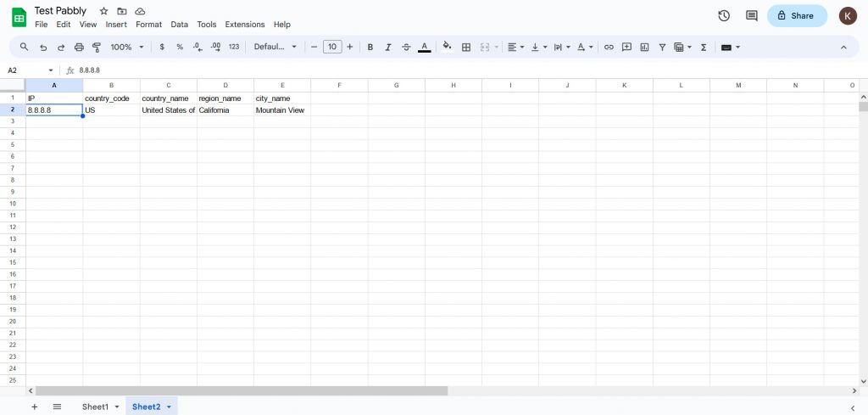The image size is (868, 415).
Task: Click the paint format roller icon
Action: point(96,48)
